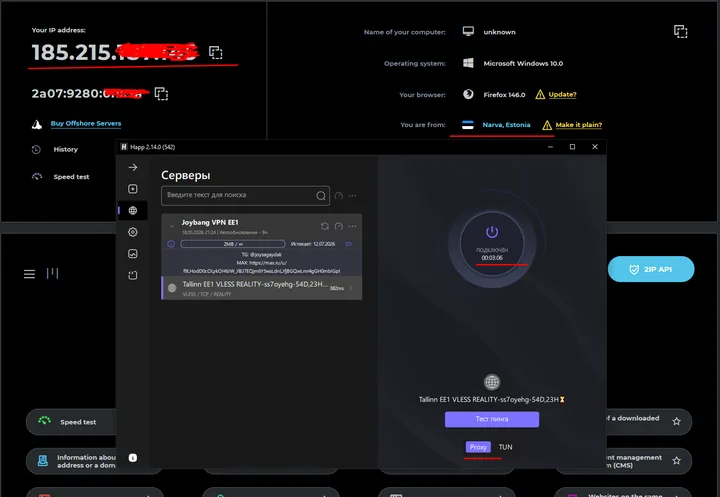Open the Happ logs sidebar icon
This screenshot has height=497, width=720.
coord(133,275)
